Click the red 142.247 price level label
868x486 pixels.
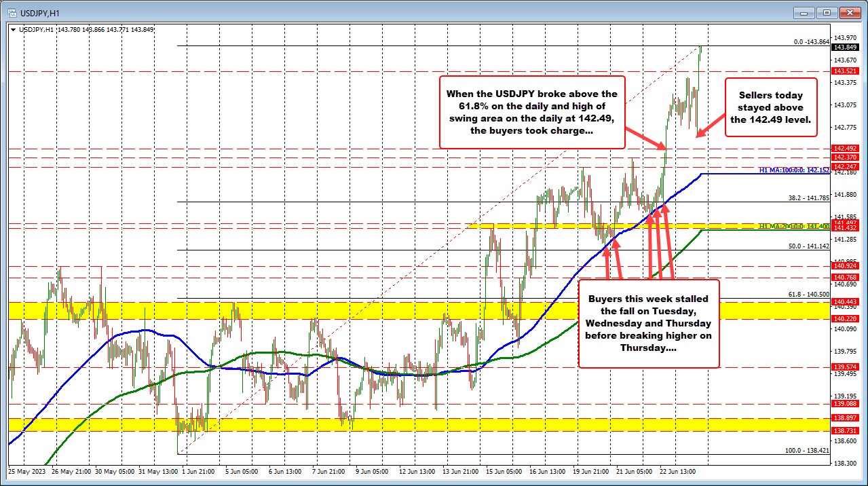click(x=844, y=166)
